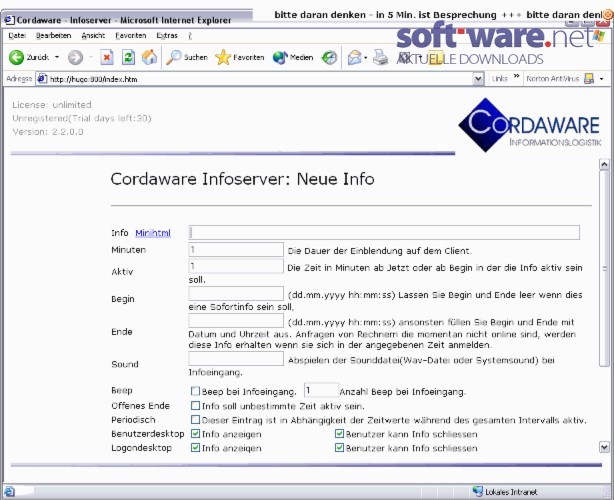Open the Extras menu
Viewport: 614px width, 500px height.
pyautogui.click(x=167, y=36)
